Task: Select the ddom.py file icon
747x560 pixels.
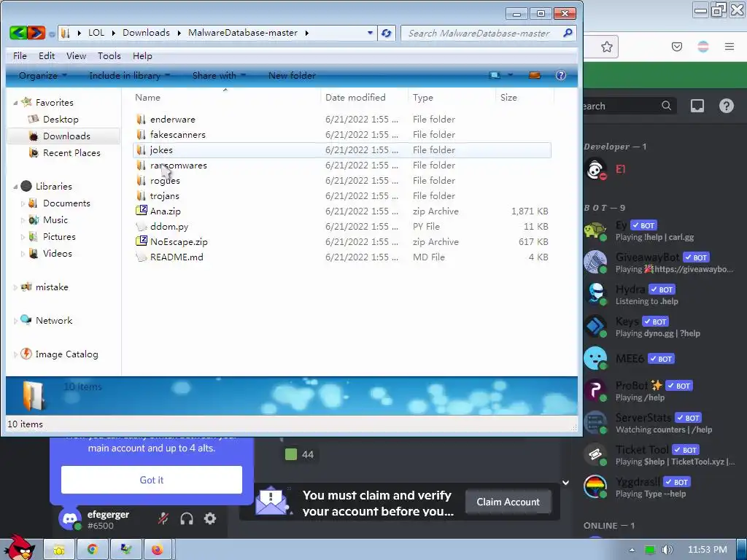Action: (141, 226)
